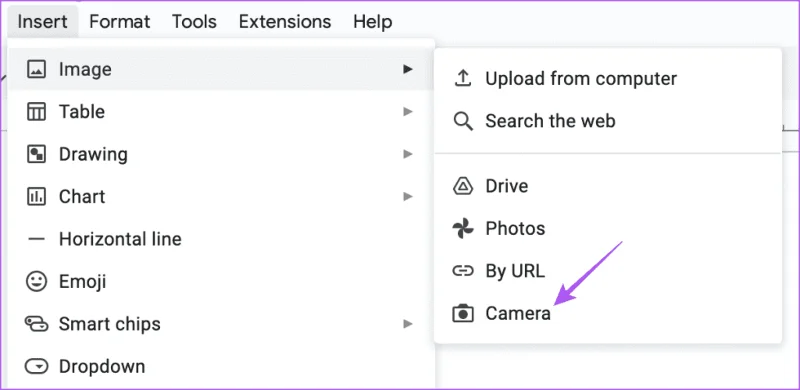Open the Help menu
Image resolution: width=800 pixels, height=390 pixels.
pyautogui.click(x=372, y=21)
